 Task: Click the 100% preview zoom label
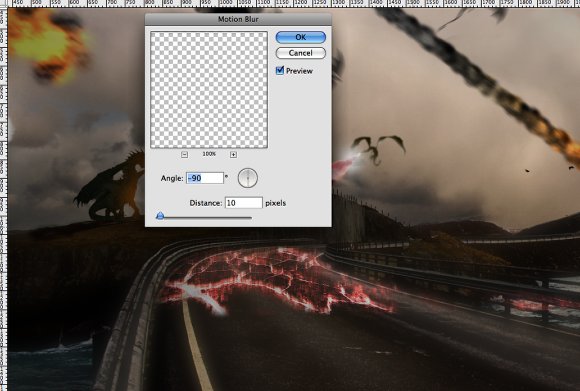[x=209, y=154]
